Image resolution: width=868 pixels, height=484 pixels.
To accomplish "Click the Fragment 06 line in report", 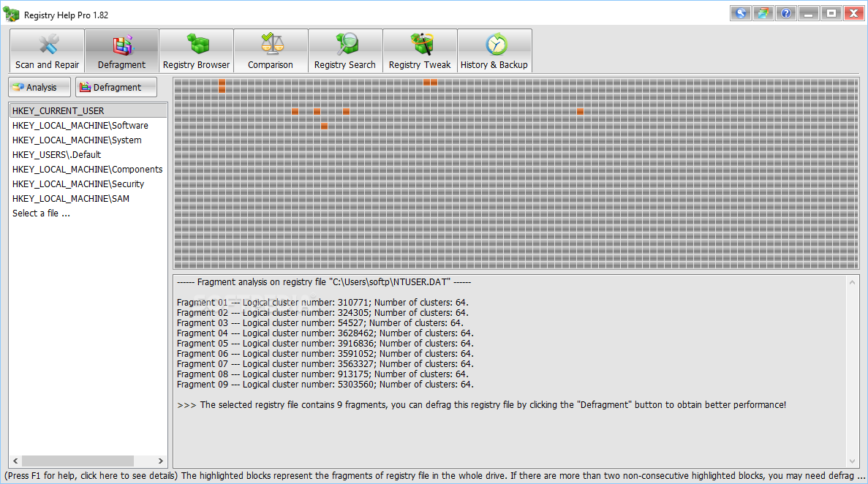I will tap(325, 354).
